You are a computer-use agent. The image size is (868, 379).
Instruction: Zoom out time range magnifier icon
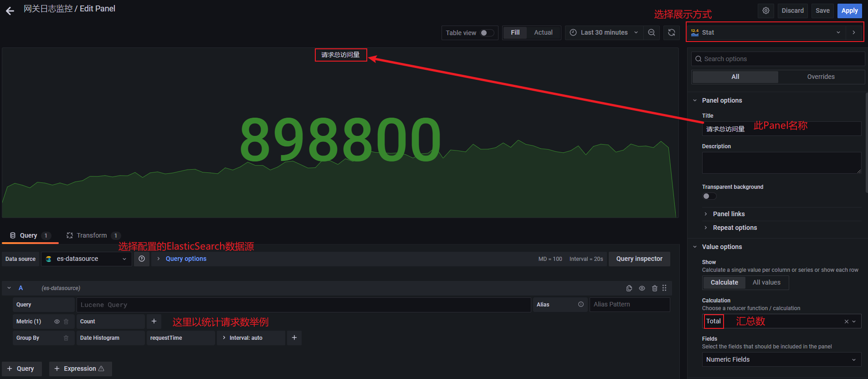pos(652,32)
